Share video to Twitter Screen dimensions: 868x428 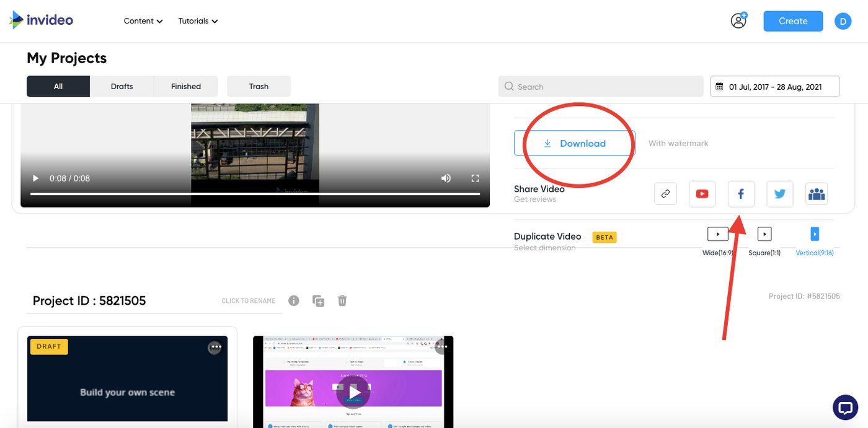point(779,194)
